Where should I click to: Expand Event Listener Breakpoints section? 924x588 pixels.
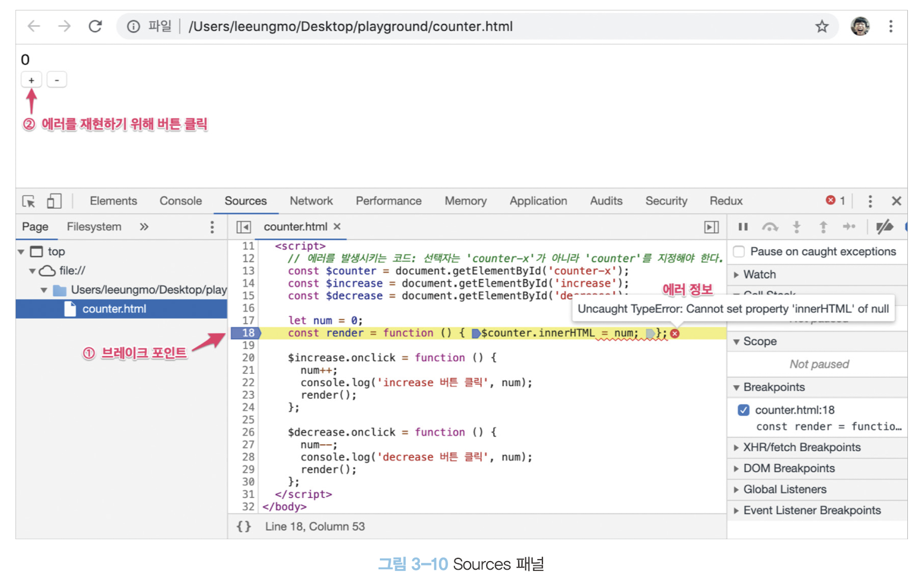736,511
